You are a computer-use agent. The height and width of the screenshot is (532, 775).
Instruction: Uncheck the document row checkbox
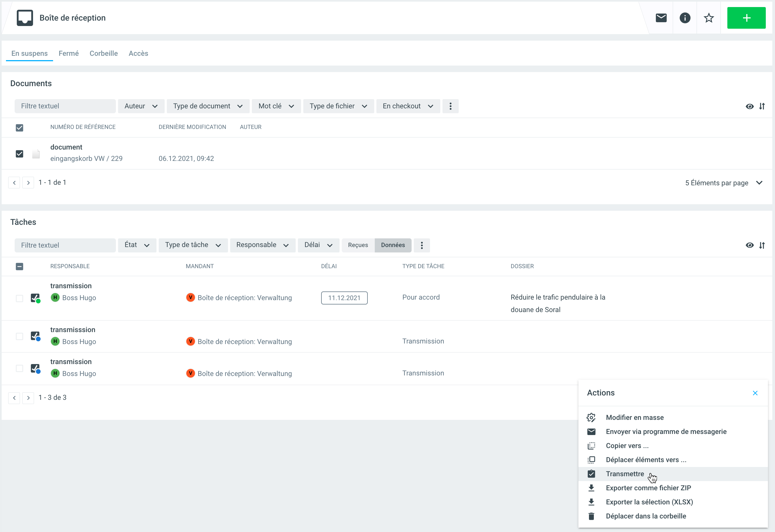pos(19,154)
